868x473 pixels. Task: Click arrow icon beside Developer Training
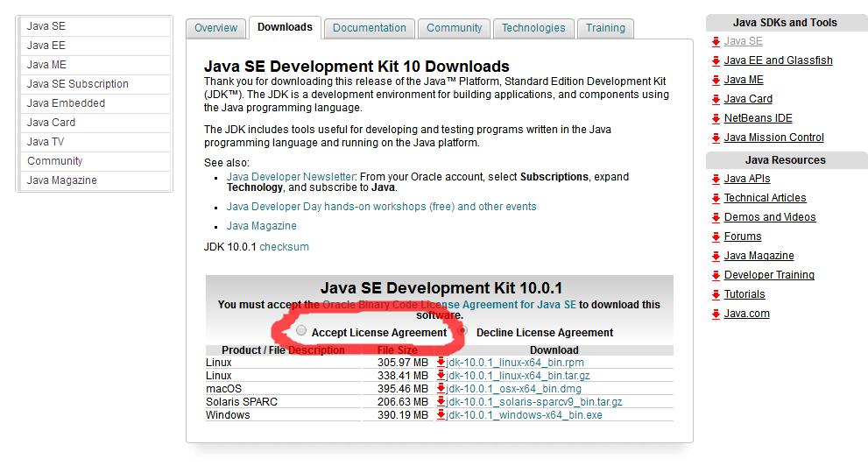[716, 275]
